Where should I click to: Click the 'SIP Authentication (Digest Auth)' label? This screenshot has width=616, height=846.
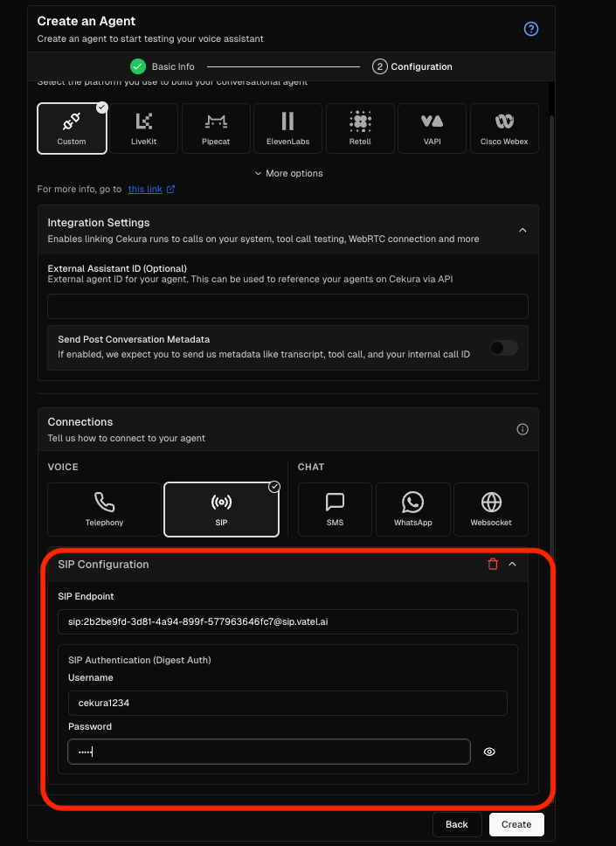click(139, 660)
